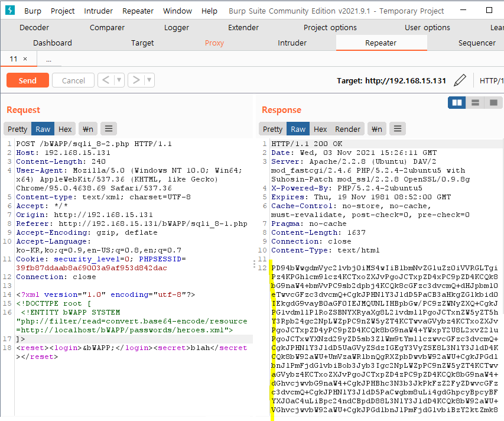Switch to the combined single-pane layout view
The image size is (504, 421).
(493, 103)
